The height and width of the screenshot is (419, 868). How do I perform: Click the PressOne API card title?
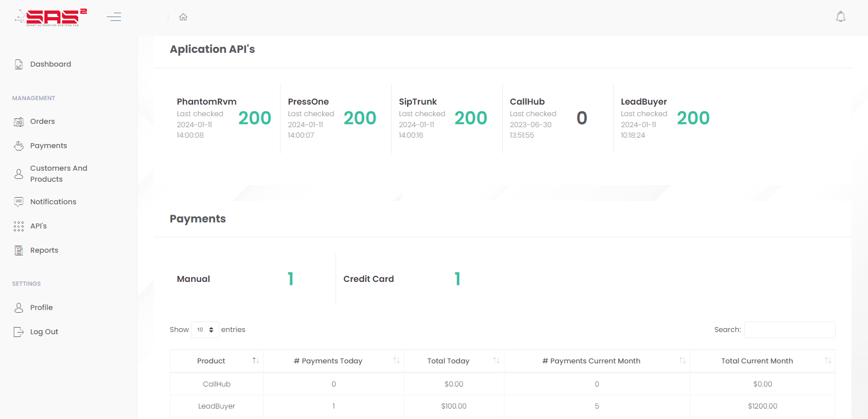point(309,102)
